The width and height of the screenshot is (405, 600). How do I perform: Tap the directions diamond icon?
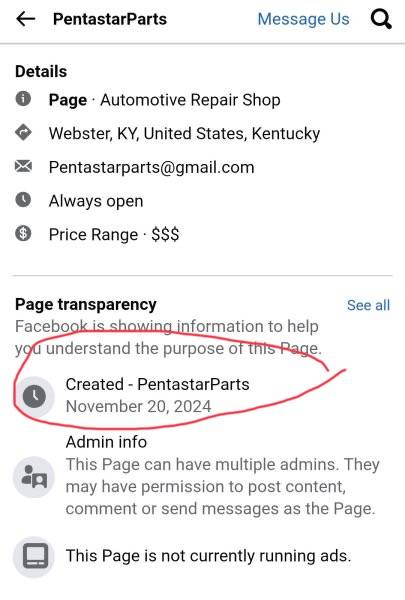[23, 133]
